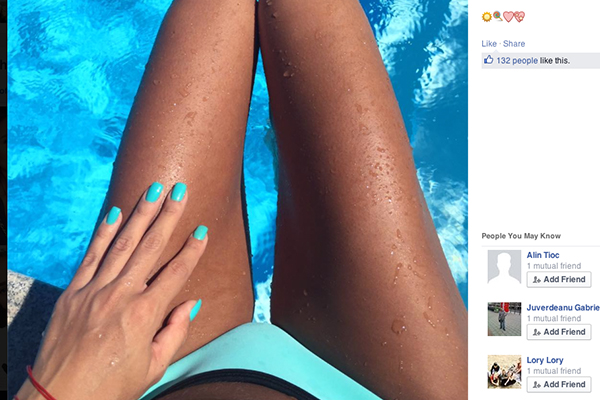Image resolution: width=600 pixels, height=400 pixels.
Task: Click the pink heart emoji in caption
Action: (x=508, y=17)
